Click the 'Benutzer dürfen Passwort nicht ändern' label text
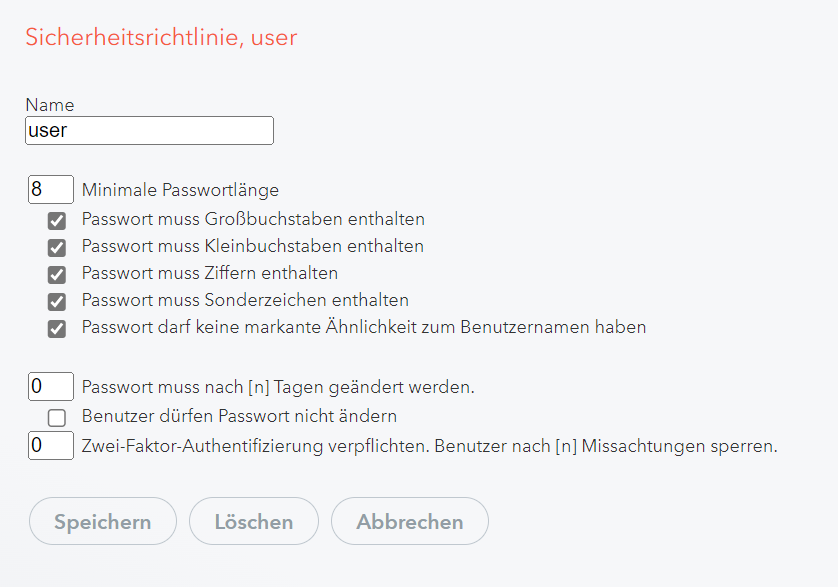This screenshot has height=587, width=838. point(239,416)
